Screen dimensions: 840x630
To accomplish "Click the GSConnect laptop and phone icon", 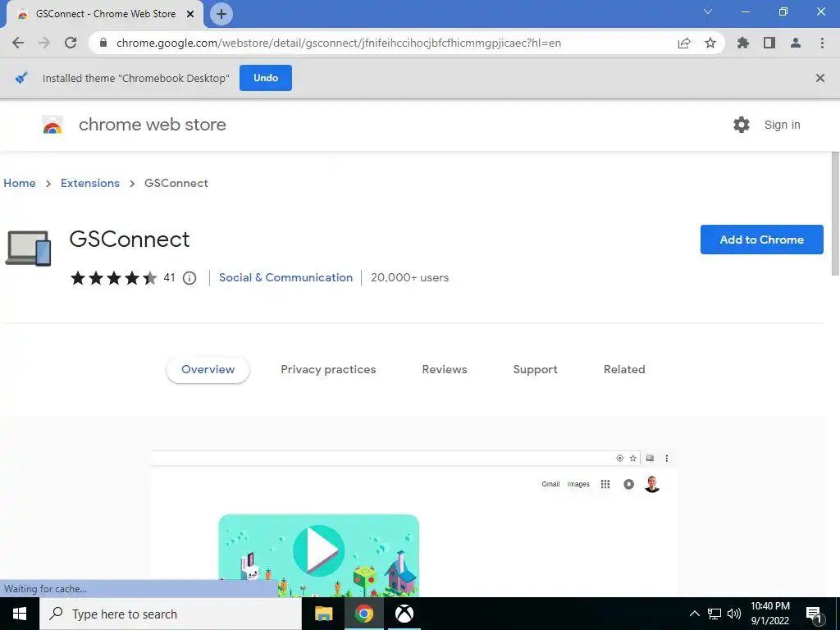I will tap(28, 248).
